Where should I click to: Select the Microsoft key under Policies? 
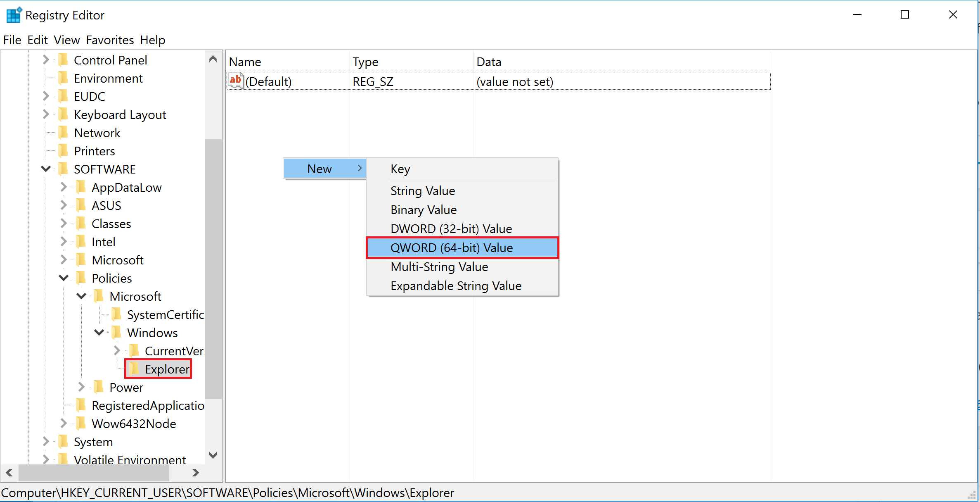pos(135,297)
